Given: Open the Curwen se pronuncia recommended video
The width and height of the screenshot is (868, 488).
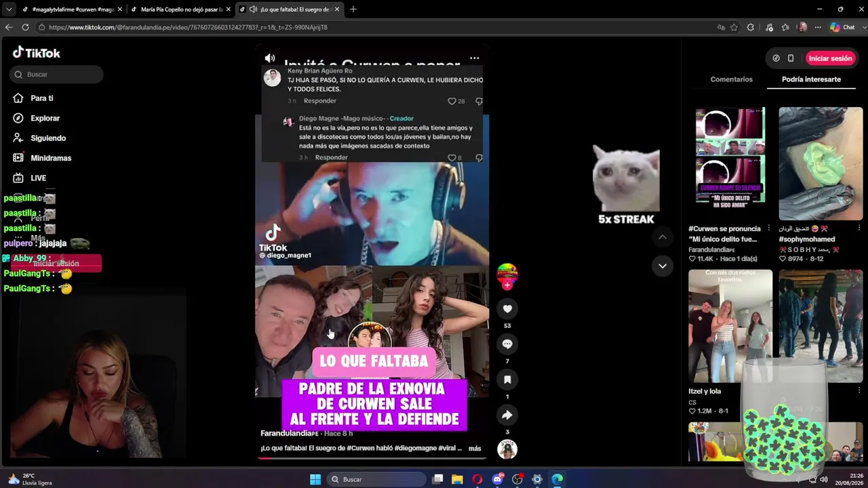Looking at the screenshot, I should pos(730,163).
